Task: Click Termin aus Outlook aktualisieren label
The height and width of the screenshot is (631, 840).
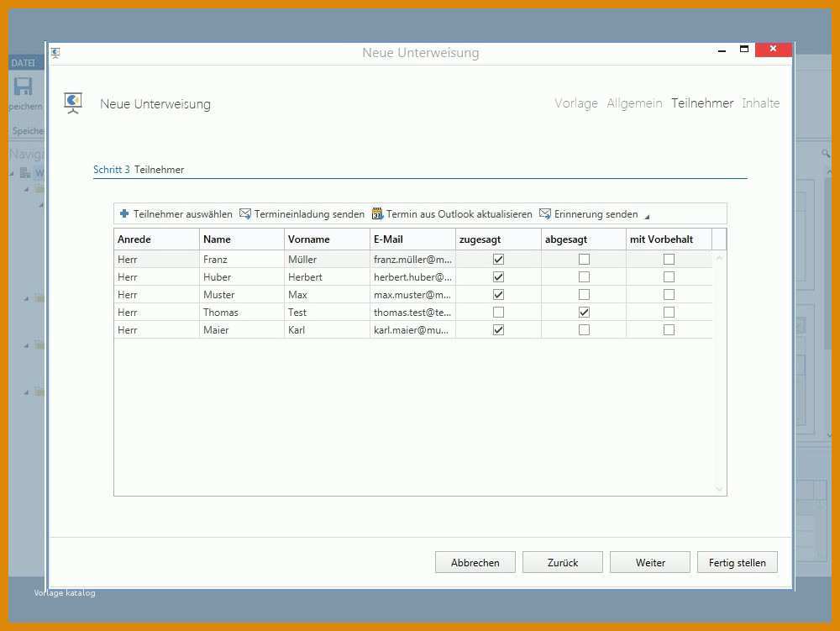Action: point(459,214)
